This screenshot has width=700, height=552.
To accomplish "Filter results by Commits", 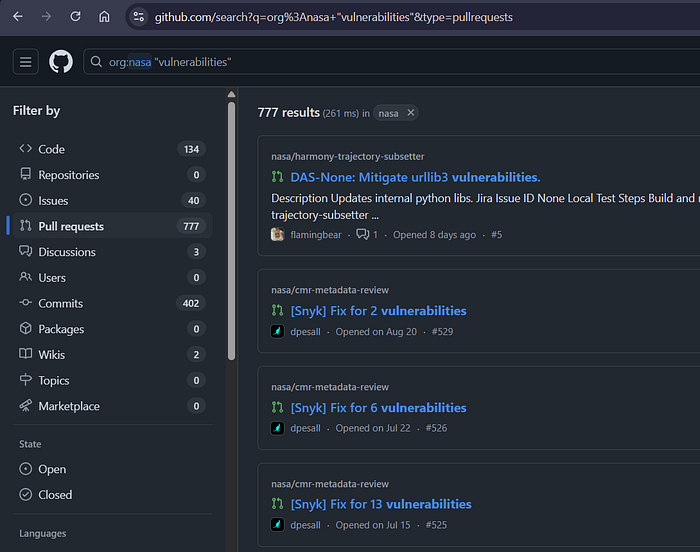I will coord(112,303).
